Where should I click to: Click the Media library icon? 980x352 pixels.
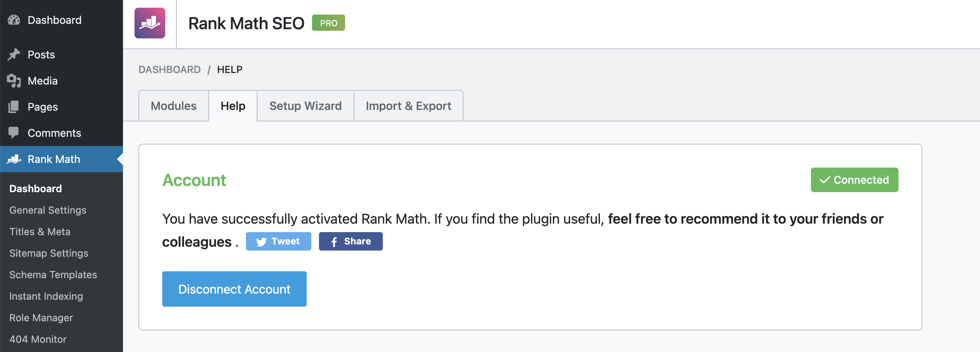coord(14,81)
